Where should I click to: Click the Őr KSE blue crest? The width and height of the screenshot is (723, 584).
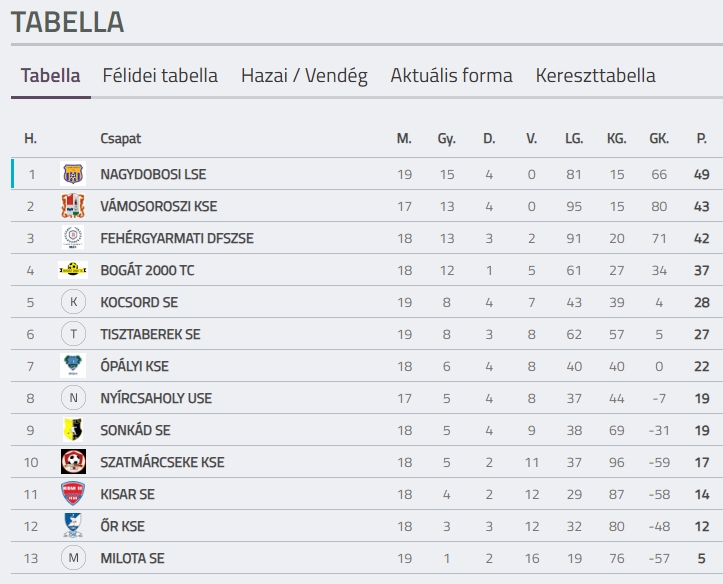73,526
